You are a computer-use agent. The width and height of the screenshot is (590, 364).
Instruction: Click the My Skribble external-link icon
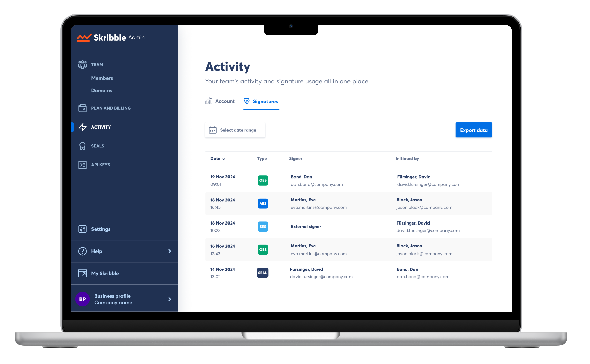coord(82,273)
